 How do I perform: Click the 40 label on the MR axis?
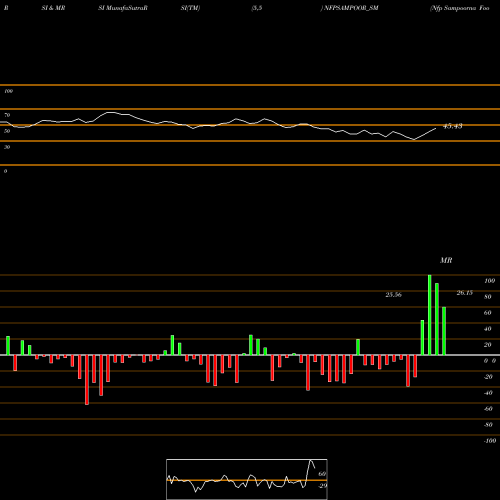click(488, 329)
